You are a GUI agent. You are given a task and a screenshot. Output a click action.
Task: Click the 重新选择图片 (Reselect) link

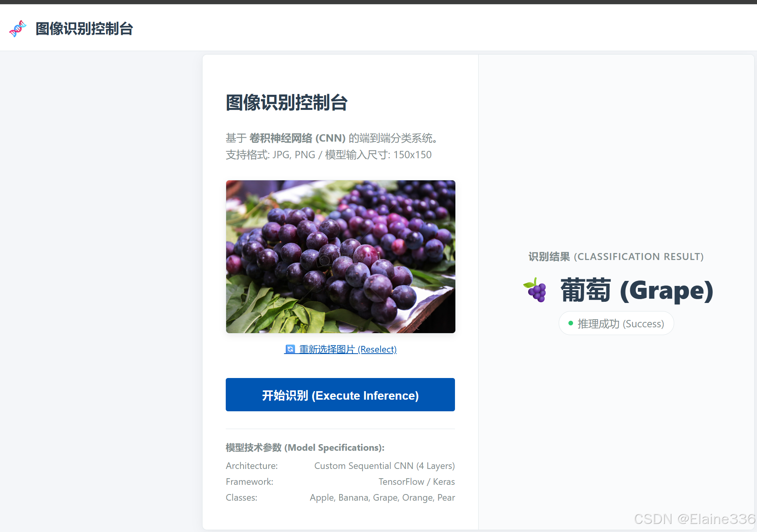[347, 349]
